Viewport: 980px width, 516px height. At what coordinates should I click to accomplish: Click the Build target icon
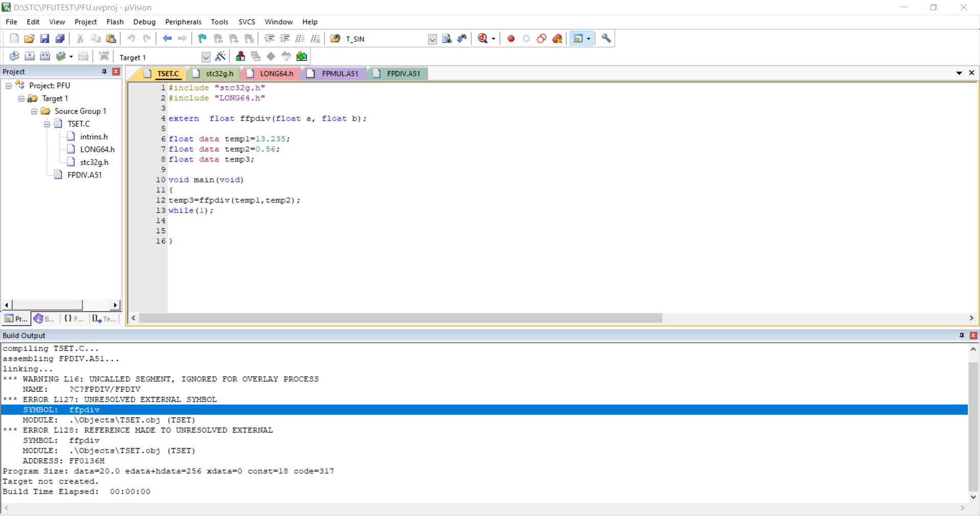pos(30,56)
